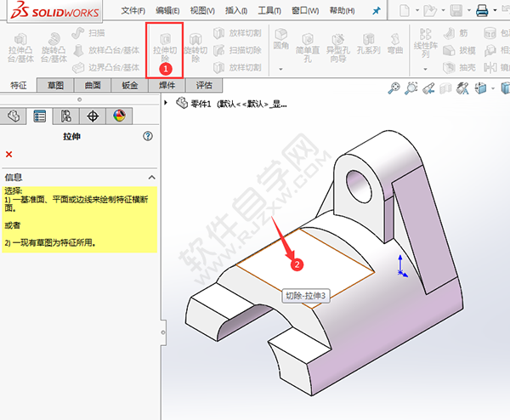Return to previous view icon
The height and width of the screenshot is (420, 510).
click(x=428, y=88)
